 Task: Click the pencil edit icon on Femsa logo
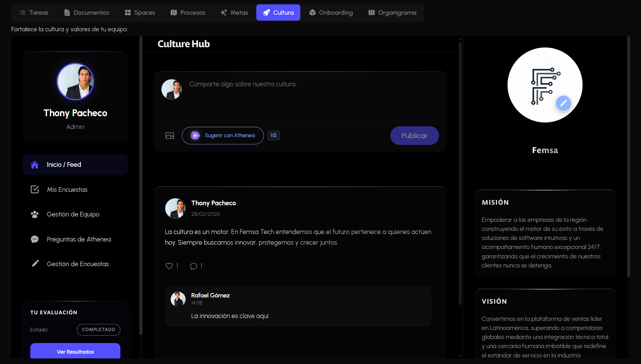tap(563, 103)
